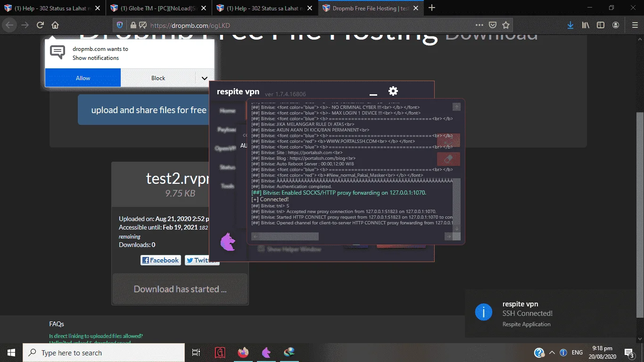Image resolution: width=644 pixels, height=362 pixels.
Task: Expand notification prompt block options dropdown
Action: [x=205, y=78]
